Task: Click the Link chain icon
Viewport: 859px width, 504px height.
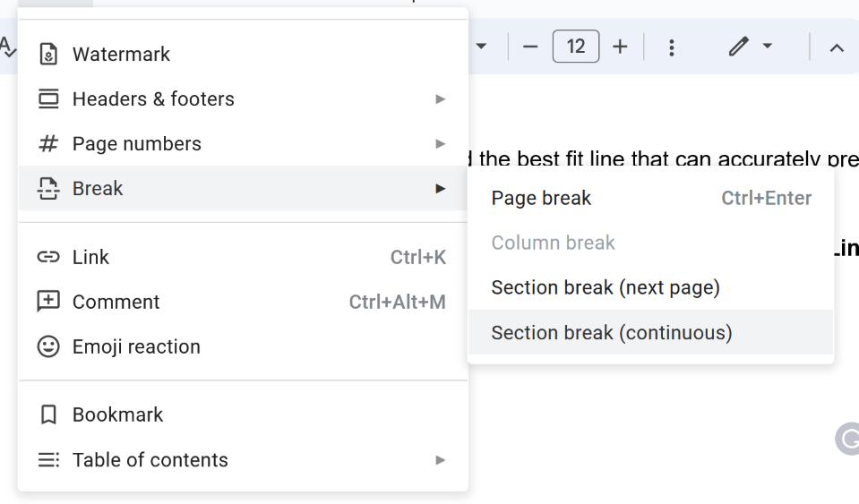Action: pos(48,258)
